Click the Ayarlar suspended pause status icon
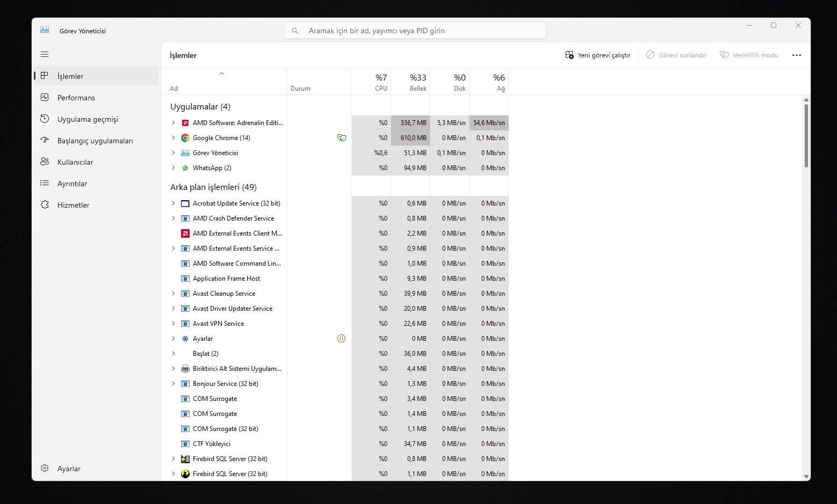The image size is (837, 504). pos(341,339)
